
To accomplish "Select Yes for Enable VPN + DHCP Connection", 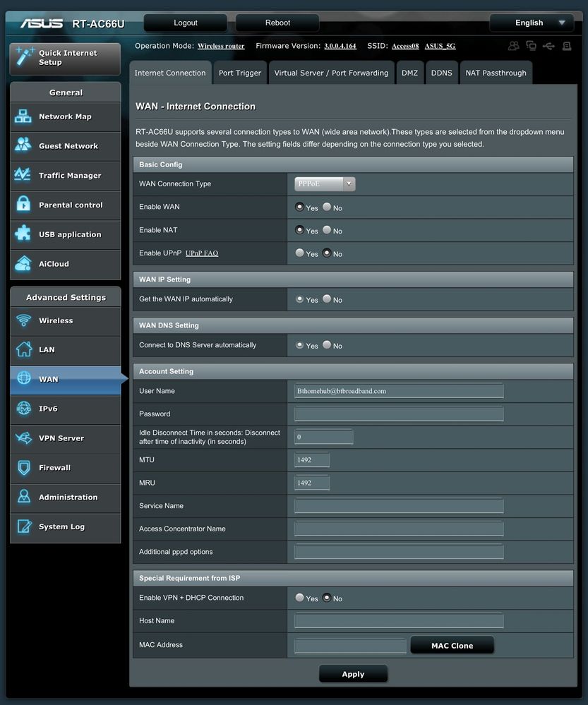I will click(x=299, y=597).
